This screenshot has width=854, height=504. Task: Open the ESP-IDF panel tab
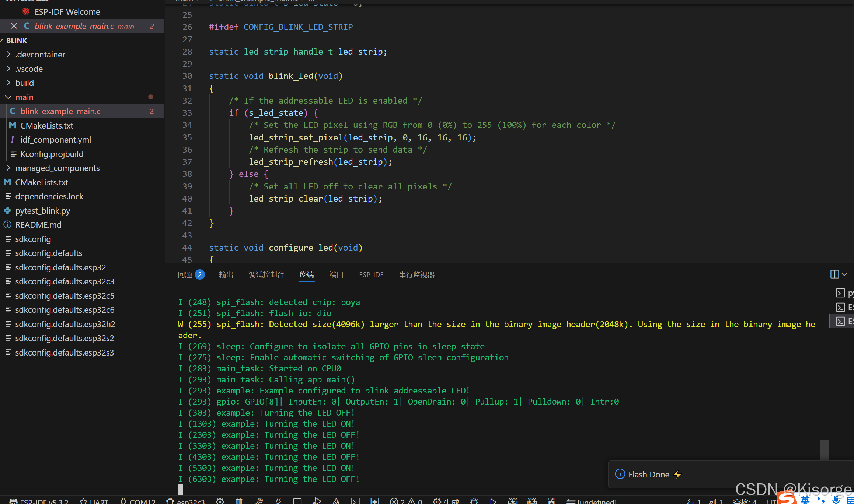pyautogui.click(x=371, y=275)
